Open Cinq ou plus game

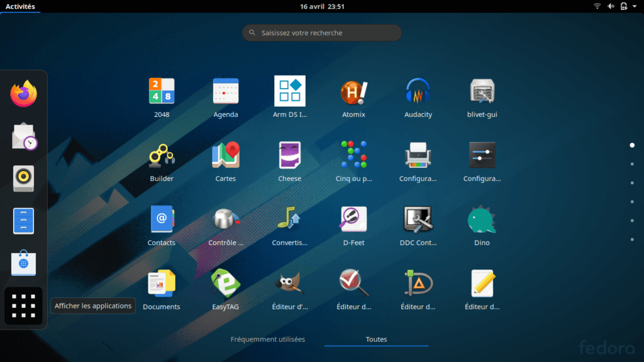(x=353, y=155)
